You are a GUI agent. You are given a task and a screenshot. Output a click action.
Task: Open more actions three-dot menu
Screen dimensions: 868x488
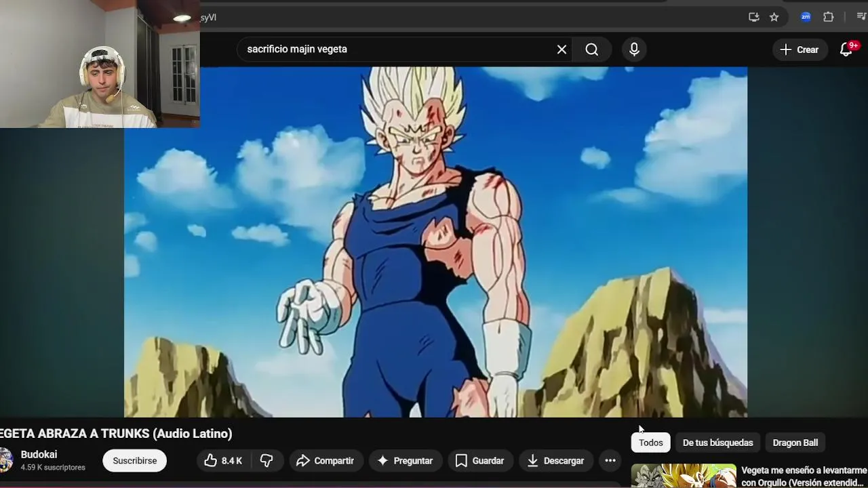610,461
